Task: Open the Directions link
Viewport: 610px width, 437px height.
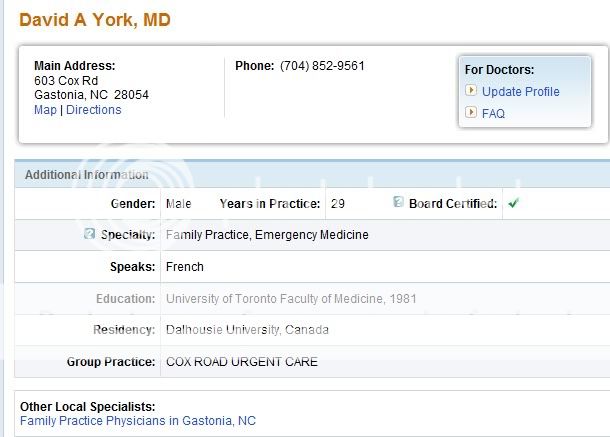Action: pos(93,110)
